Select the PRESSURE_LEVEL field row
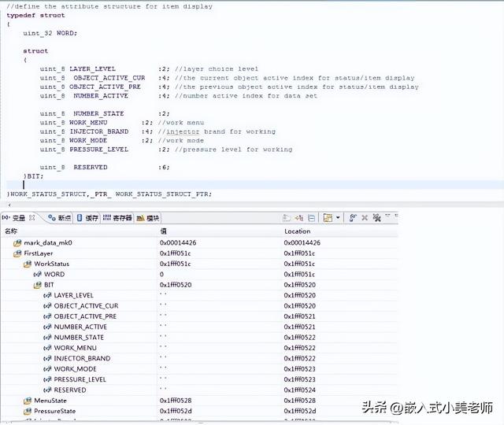504x425 pixels. coord(199,379)
